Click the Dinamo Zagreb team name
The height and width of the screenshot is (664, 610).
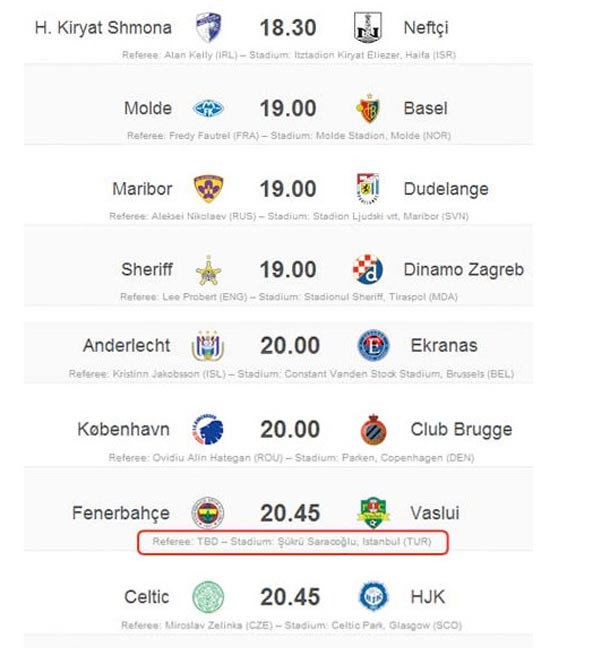pyautogui.click(x=463, y=270)
